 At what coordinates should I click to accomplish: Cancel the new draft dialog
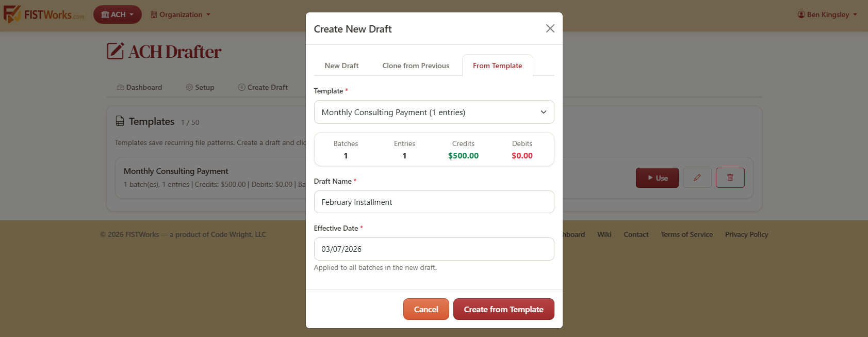click(426, 309)
